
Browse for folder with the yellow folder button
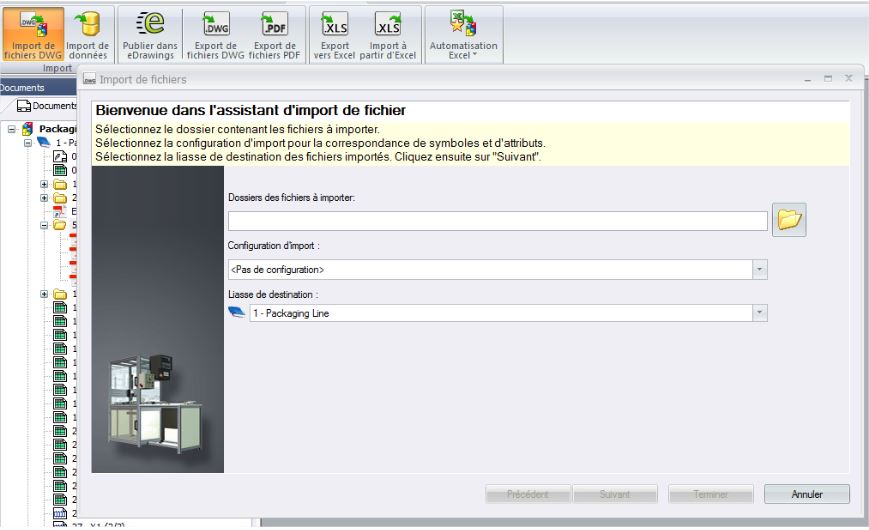pos(789,220)
